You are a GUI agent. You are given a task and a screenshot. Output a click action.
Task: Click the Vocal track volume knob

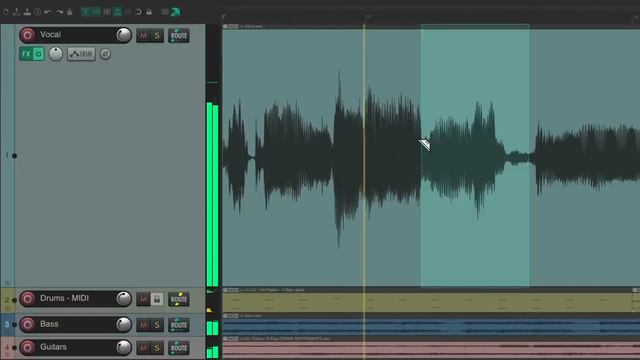pos(124,35)
